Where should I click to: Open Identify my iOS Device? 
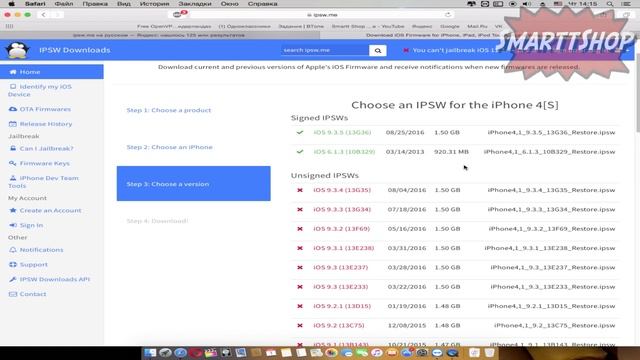[40, 90]
